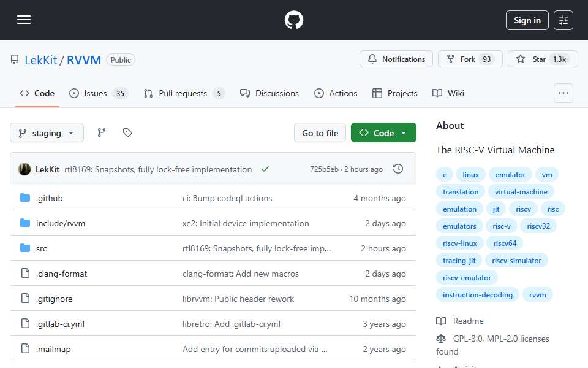Open commit 'clang-format: Add new macros'
Viewport: 588px width, 368px height.
pos(240,274)
